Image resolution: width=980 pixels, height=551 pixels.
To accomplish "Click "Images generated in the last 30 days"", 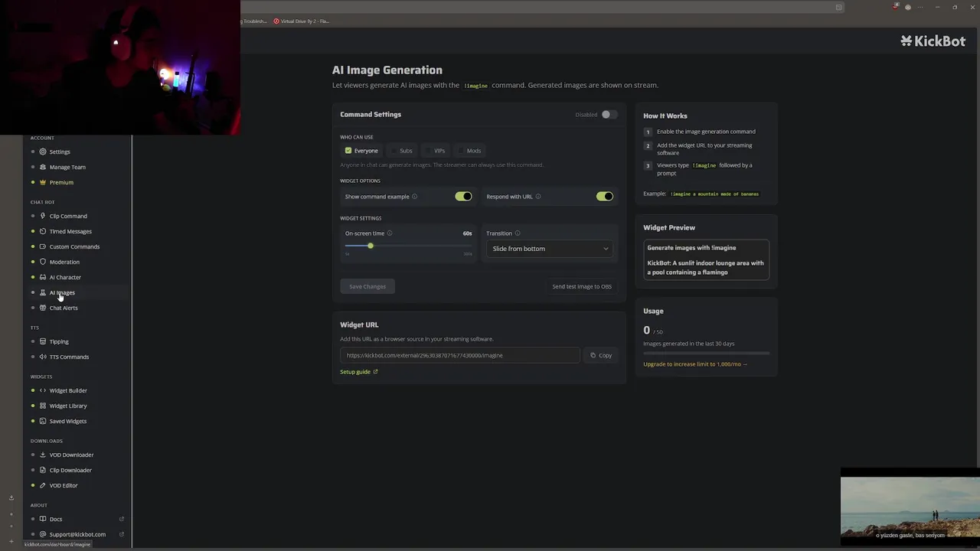I will click(689, 344).
